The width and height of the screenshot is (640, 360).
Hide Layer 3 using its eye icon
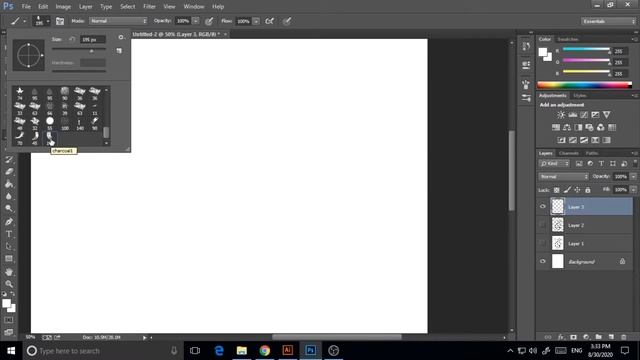[x=542, y=207]
